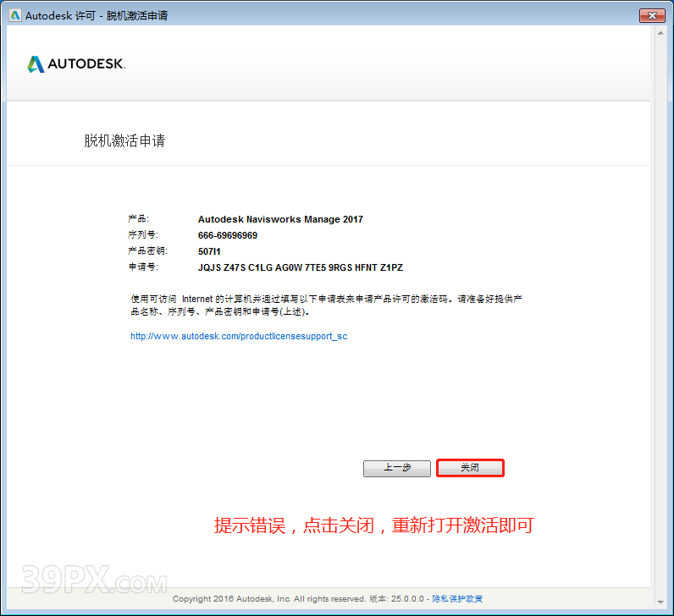
Task: Click the 关闭 button
Action: pyautogui.click(x=470, y=468)
